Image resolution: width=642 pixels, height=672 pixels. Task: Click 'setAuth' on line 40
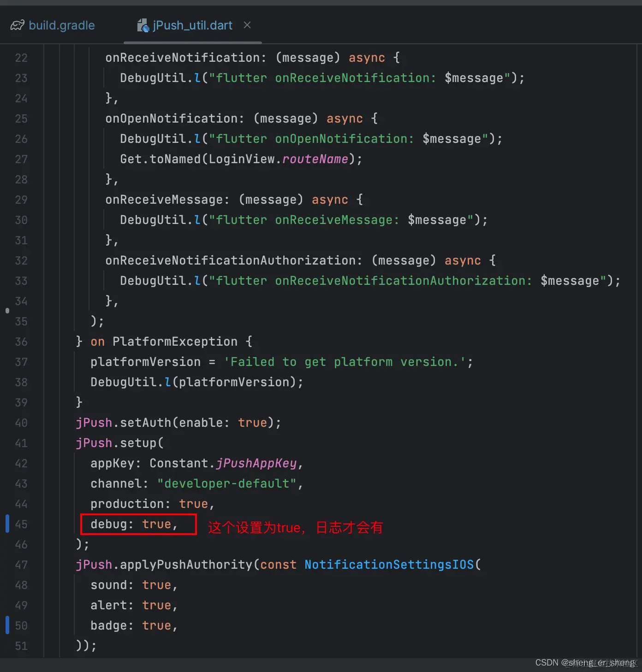click(146, 423)
